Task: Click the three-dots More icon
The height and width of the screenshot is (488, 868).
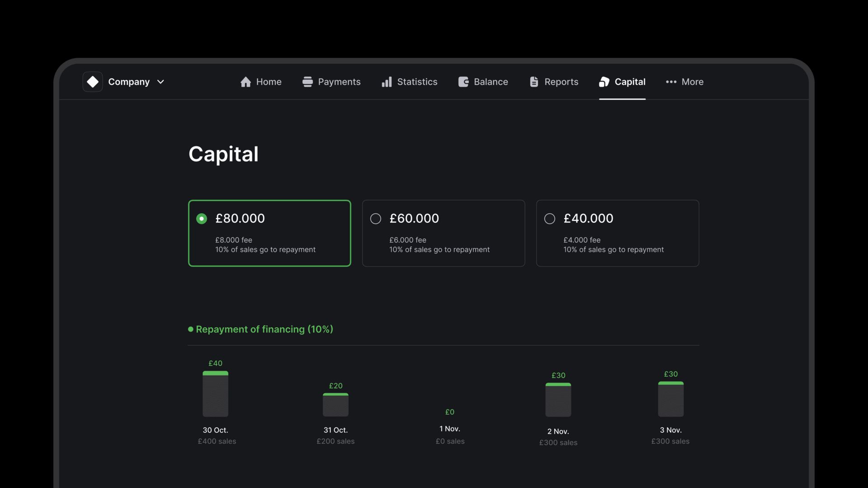Action: (x=671, y=82)
